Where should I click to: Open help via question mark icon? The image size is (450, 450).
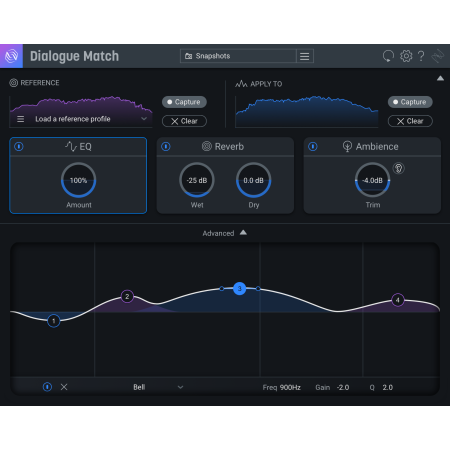421,56
